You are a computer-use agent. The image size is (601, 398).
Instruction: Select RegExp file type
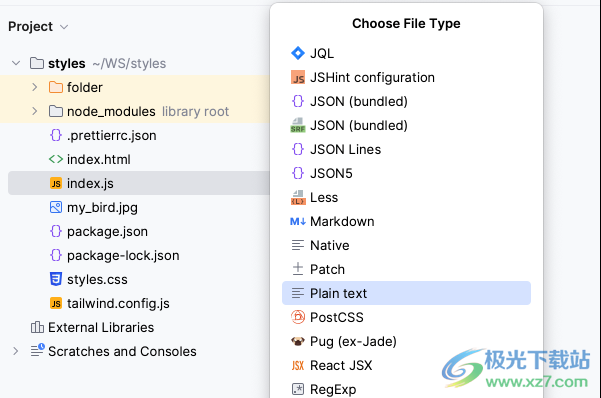(x=406, y=389)
